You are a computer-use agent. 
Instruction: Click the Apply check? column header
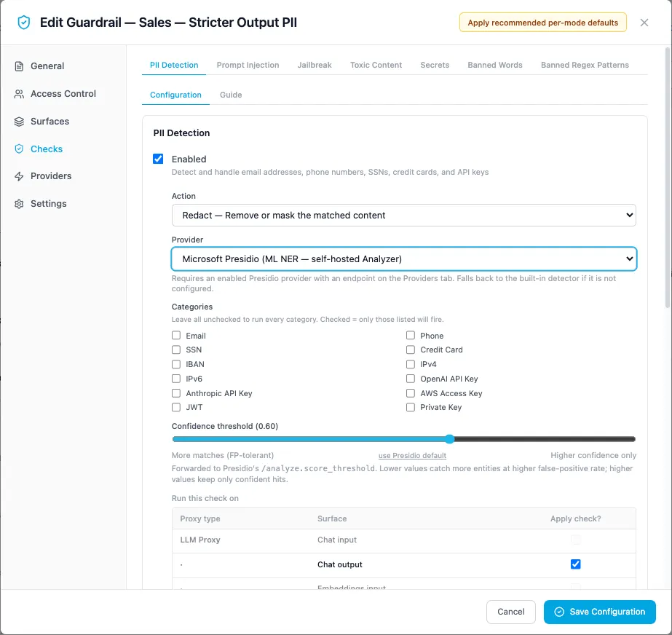(575, 518)
